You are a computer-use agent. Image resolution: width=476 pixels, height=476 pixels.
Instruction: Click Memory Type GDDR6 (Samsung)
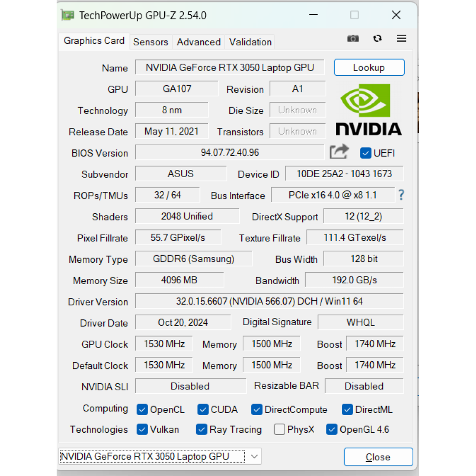pyautogui.click(x=194, y=258)
